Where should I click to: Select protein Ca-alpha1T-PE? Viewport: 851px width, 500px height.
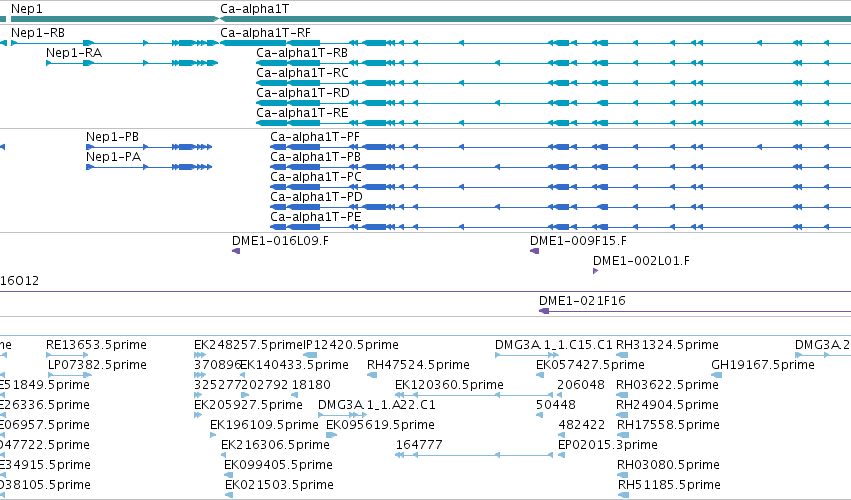[x=315, y=217]
